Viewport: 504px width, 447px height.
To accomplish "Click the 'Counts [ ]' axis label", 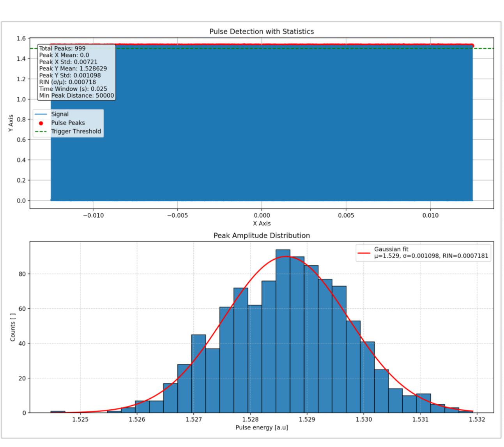I will click(x=13, y=327).
